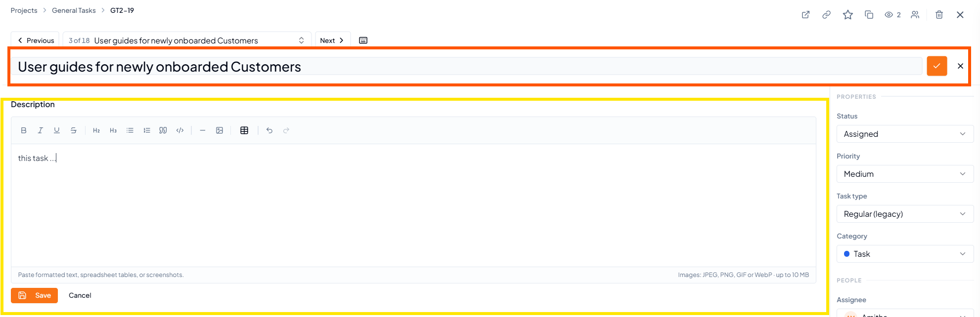The width and height of the screenshot is (980, 317).
Task: Save the description changes
Action: [x=35, y=295]
